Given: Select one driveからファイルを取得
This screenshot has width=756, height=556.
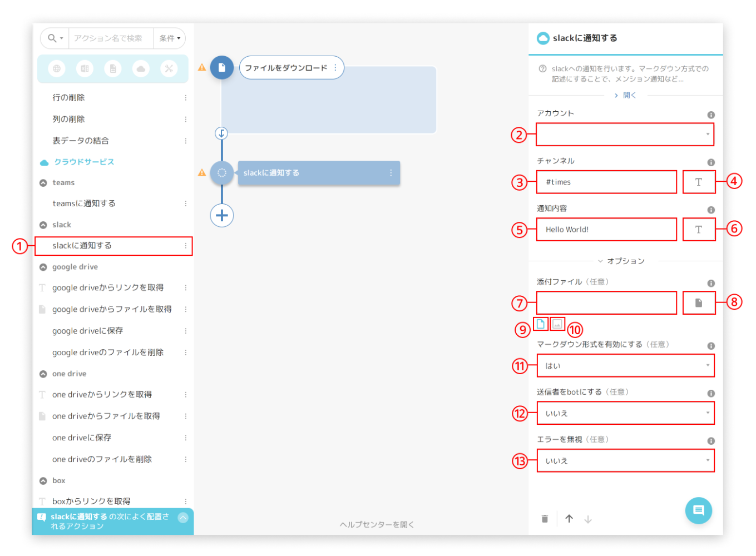Looking at the screenshot, I should pos(113,416).
